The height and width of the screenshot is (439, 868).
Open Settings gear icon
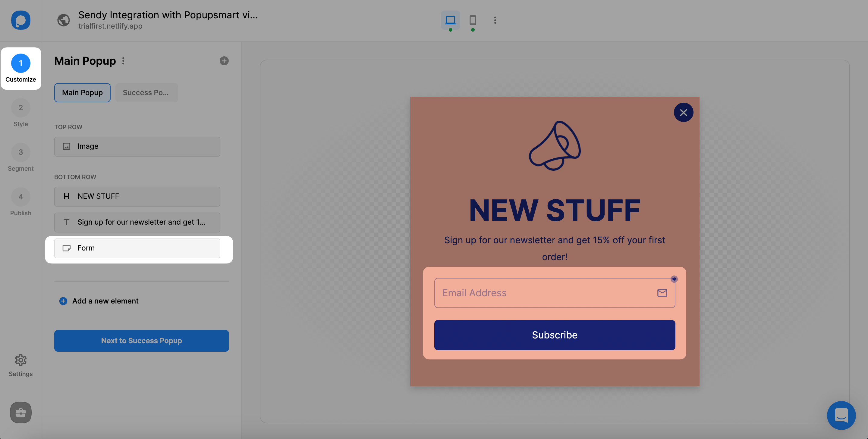click(20, 360)
